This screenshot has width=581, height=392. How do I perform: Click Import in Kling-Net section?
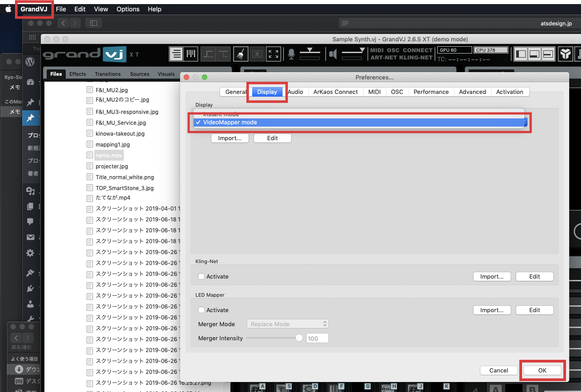pos(492,276)
